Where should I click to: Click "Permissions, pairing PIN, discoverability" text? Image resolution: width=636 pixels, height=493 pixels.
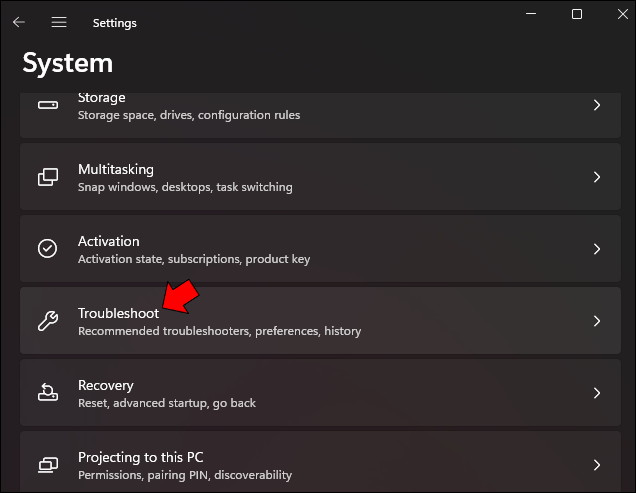(185, 475)
